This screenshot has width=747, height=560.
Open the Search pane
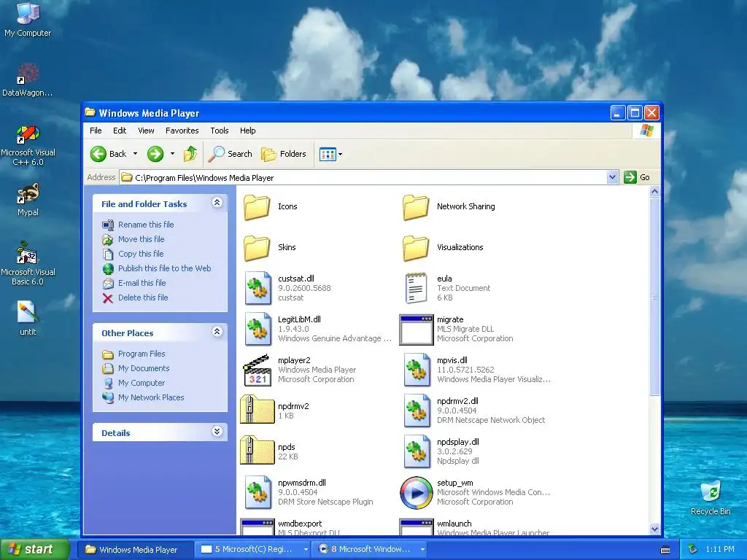pos(231,154)
